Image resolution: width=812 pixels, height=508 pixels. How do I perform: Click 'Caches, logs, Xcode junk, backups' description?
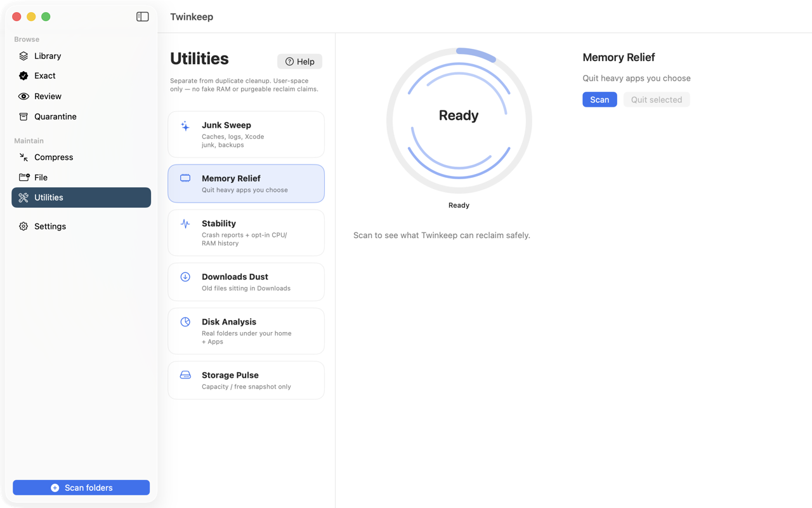tap(233, 141)
